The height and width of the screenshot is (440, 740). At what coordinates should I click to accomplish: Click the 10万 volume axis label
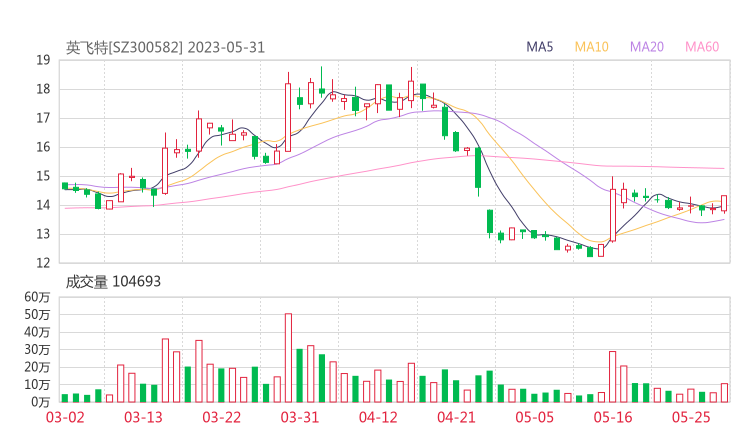[x=37, y=385]
